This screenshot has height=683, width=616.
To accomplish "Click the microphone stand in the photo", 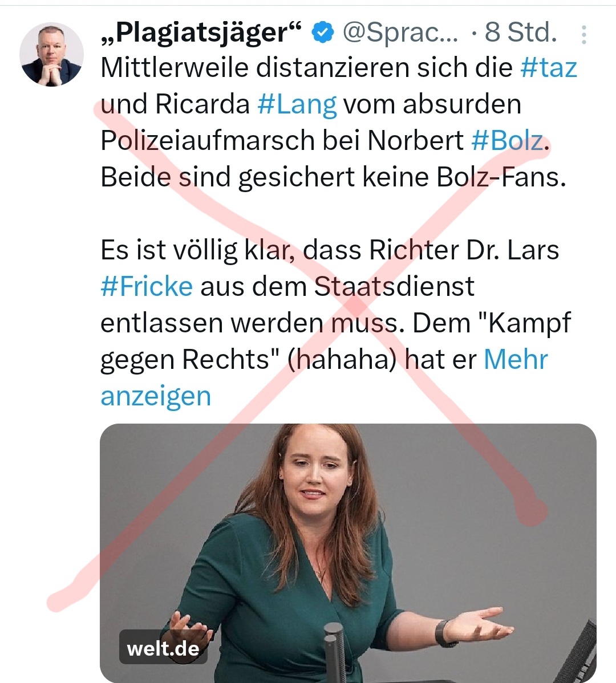I will [335, 652].
